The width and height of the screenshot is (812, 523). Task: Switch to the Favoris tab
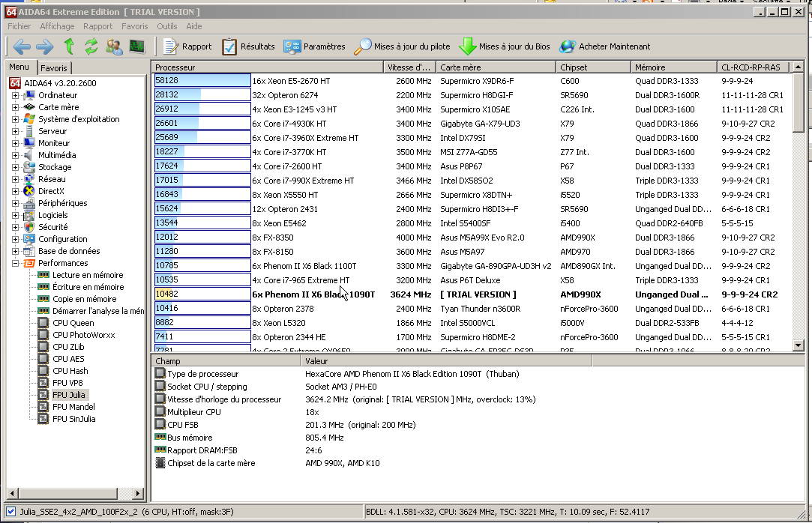coord(54,67)
